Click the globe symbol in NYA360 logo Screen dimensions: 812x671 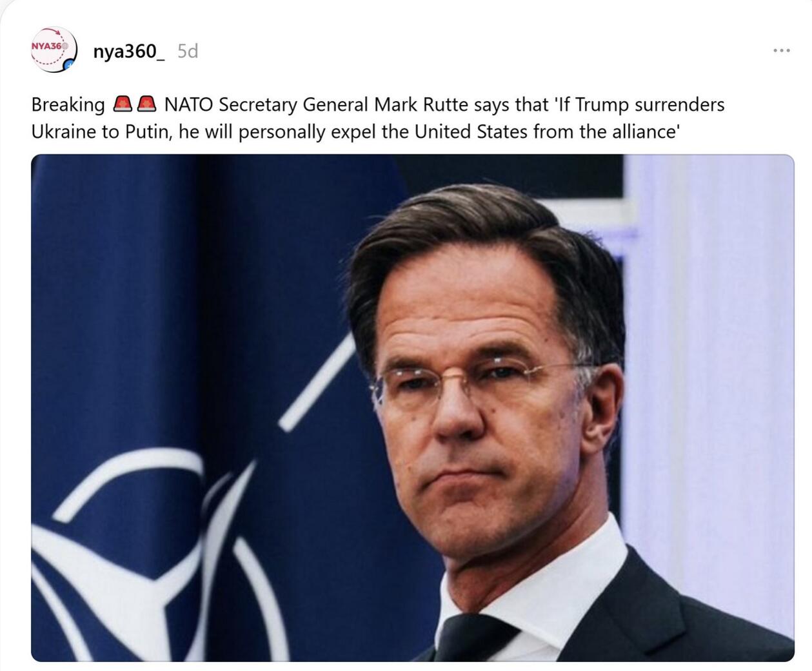point(64,46)
